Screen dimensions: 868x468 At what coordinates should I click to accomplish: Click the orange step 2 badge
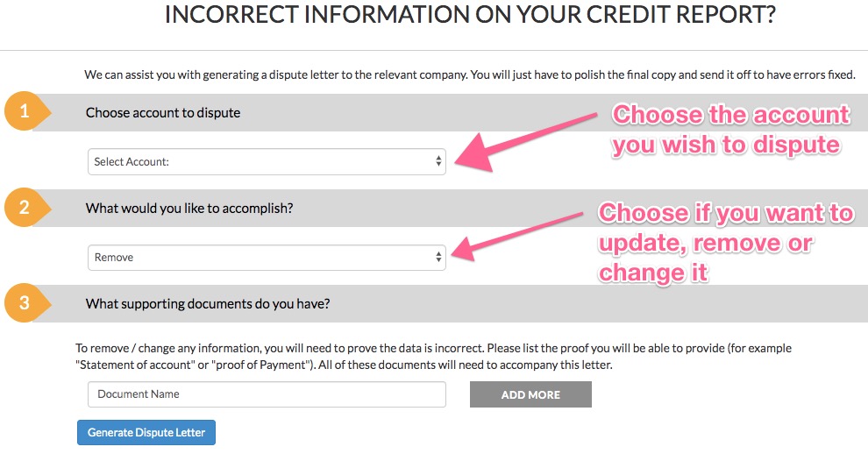pyautogui.click(x=25, y=208)
